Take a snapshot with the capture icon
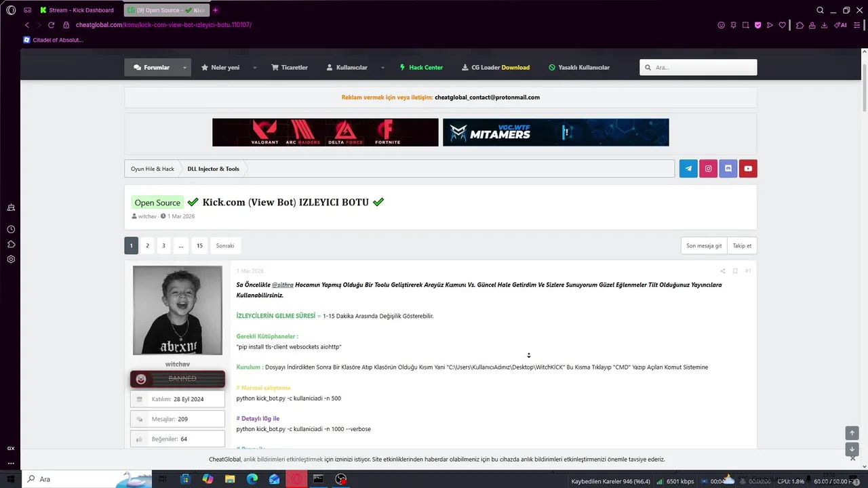Viewport: 868px width, 488px height. pos(745,25)
